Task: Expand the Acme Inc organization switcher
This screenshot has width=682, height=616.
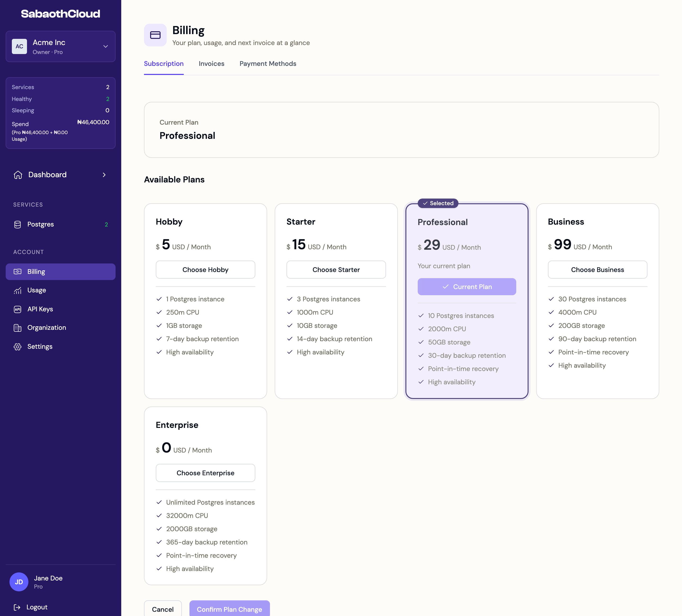Action: (x=61, y=46)
